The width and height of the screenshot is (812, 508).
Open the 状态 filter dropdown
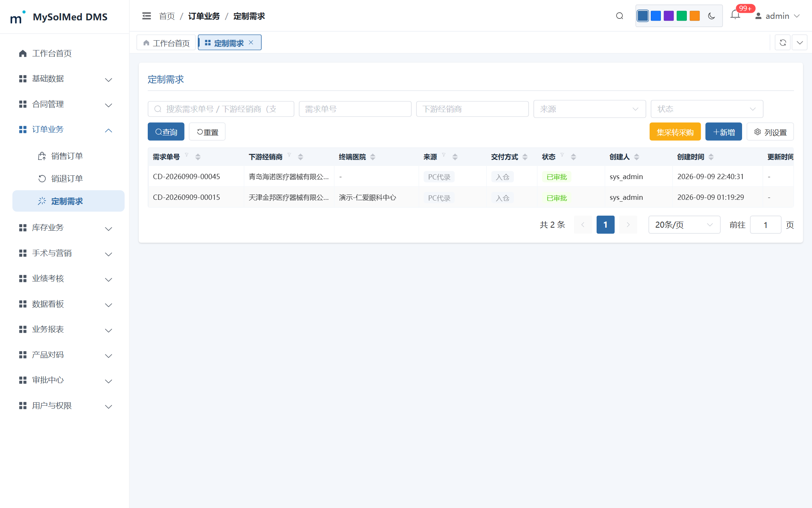pyautogui.click(x=707, y=109)
